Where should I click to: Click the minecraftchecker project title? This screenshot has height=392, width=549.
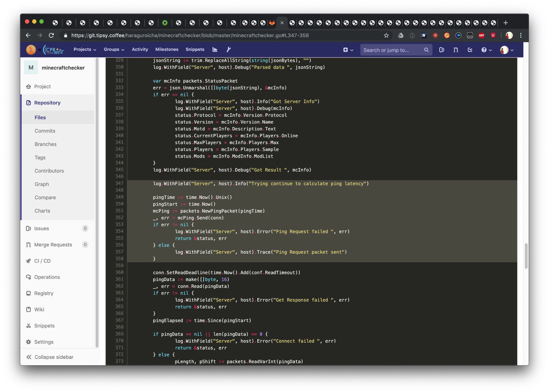tap(63, 68)
